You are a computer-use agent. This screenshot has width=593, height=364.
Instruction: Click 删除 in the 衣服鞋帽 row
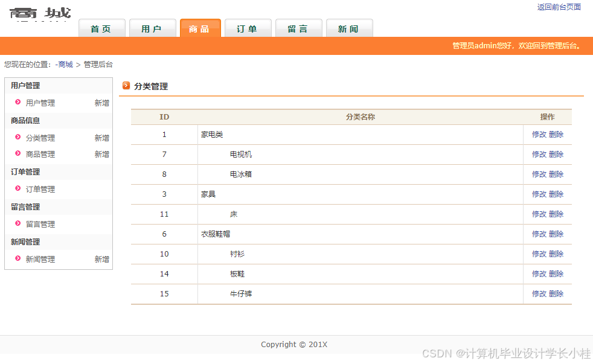[556, 234]
